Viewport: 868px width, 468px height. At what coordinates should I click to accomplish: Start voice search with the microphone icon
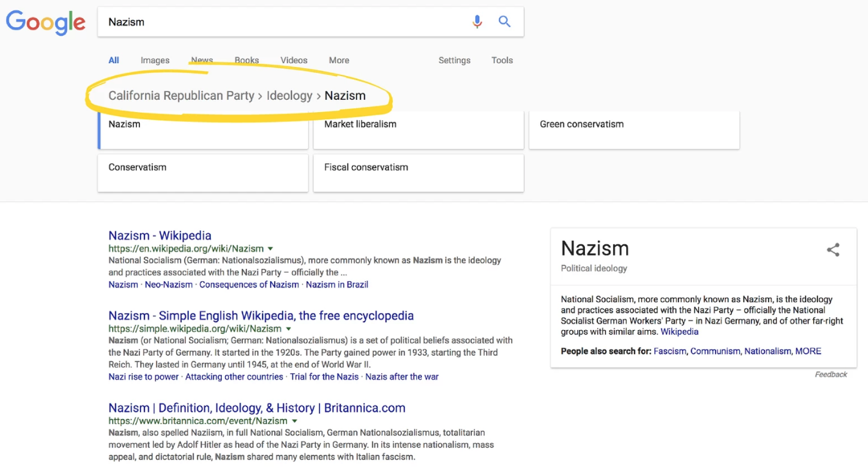click(477, 22)
